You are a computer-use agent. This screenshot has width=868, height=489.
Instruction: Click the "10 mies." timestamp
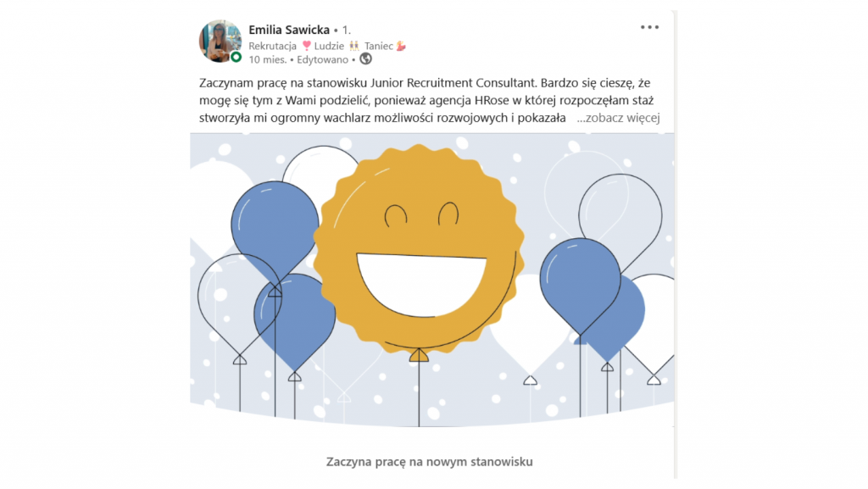click(267, 59)
